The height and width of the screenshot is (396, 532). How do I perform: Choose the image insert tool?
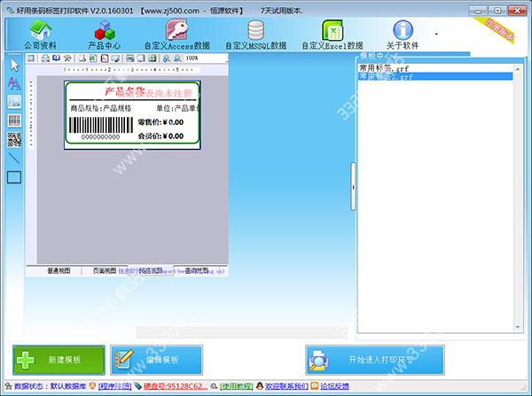click(13, 102)
